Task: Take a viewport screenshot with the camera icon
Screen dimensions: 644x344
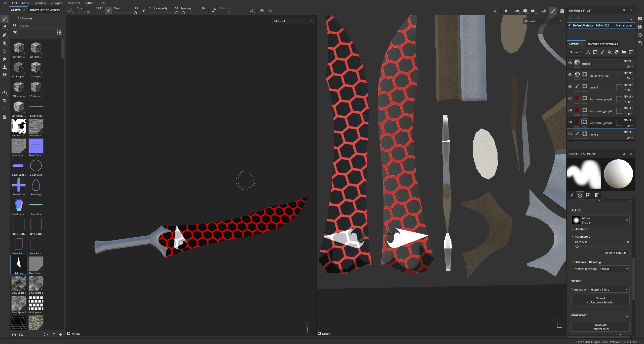Action: [562, 11]
